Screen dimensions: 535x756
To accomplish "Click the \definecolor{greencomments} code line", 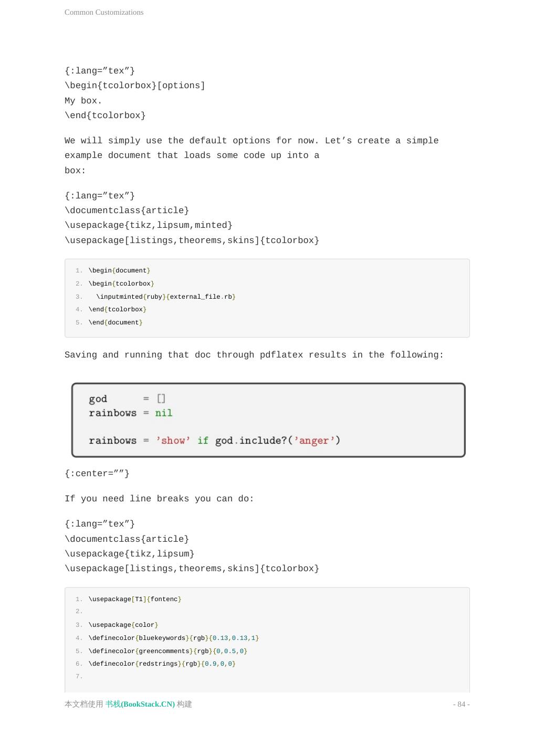I will 167,651.
